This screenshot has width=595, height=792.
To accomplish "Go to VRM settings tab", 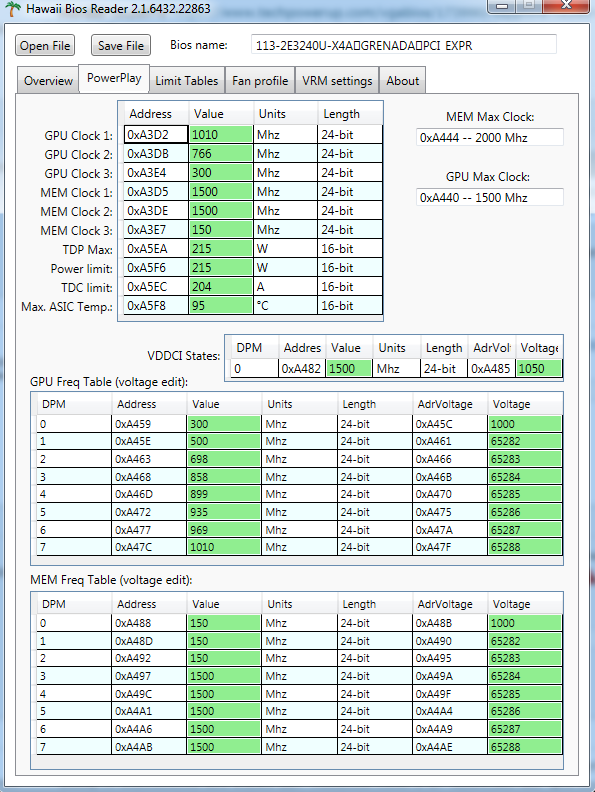I will pyautogui.click(x=337, y=80).
